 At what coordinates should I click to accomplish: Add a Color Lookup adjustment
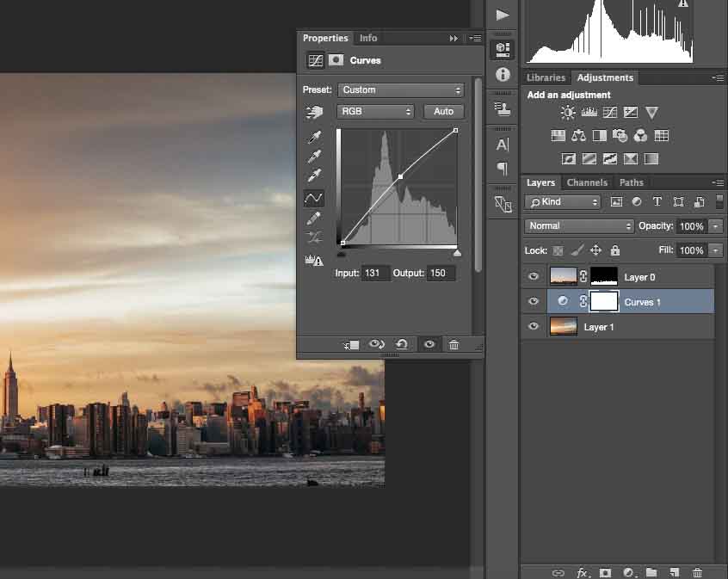pos(661,136)
